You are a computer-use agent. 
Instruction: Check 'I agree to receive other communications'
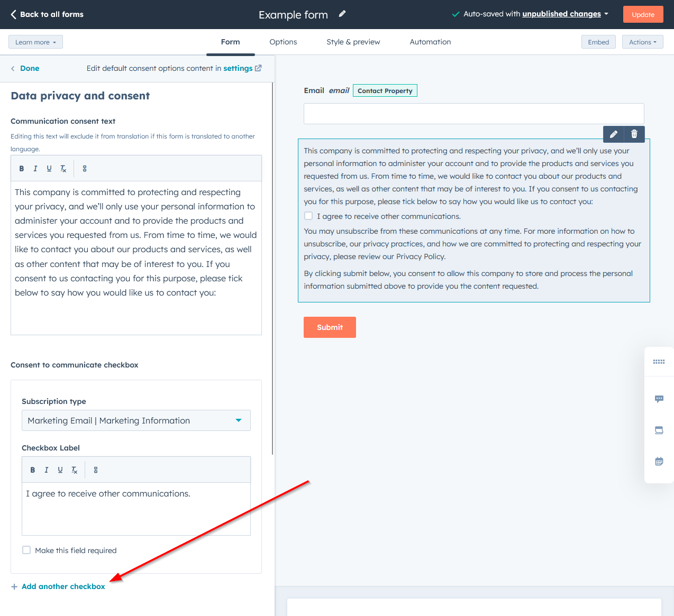(308, 215)
